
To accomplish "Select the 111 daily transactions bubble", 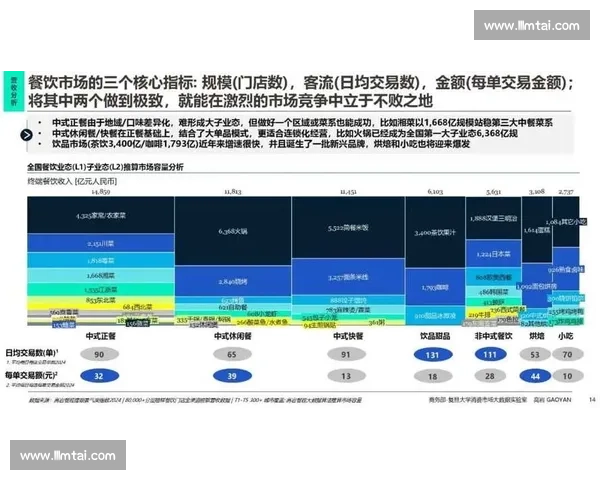I will coord(487,354).
